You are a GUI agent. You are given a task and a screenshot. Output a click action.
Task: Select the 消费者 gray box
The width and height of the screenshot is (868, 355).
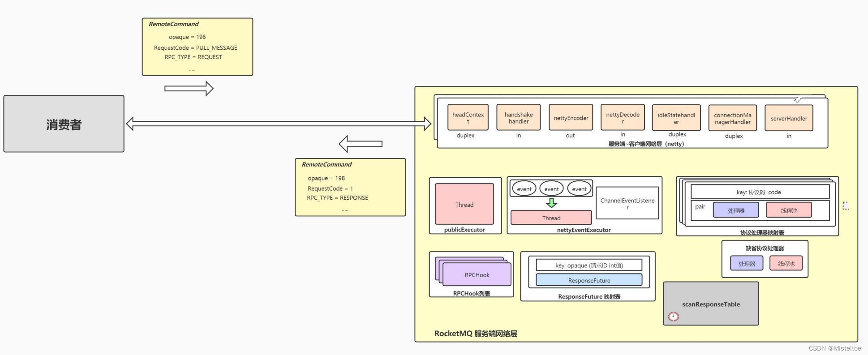(64, 124)
